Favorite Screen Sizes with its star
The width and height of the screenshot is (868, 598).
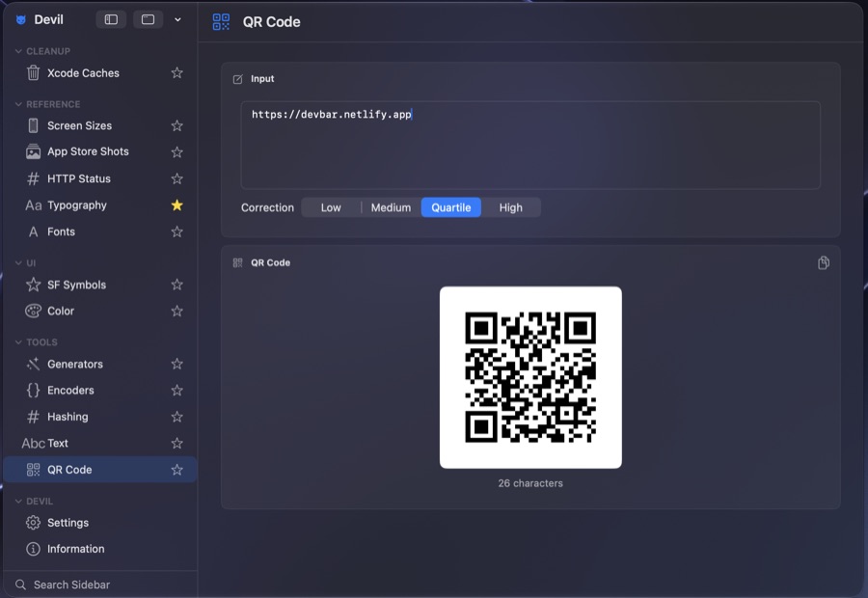pyautogui.click(x=177, y=125)
